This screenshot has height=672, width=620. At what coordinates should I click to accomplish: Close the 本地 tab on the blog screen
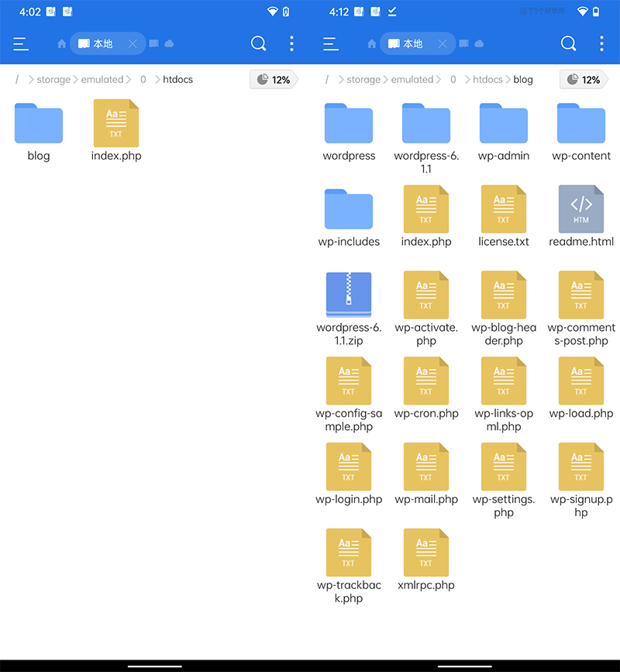point(442,44)
